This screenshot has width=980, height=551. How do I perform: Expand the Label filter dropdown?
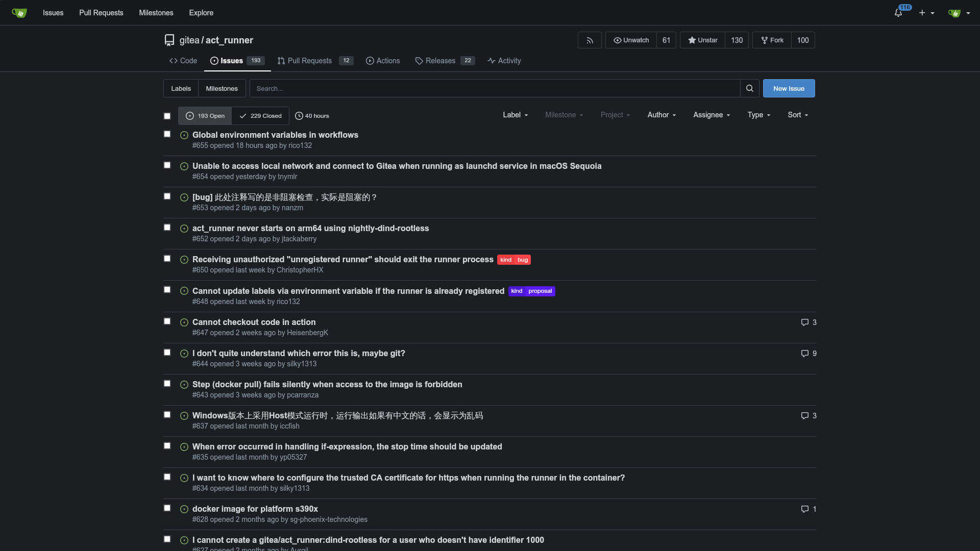pos(515,115)
